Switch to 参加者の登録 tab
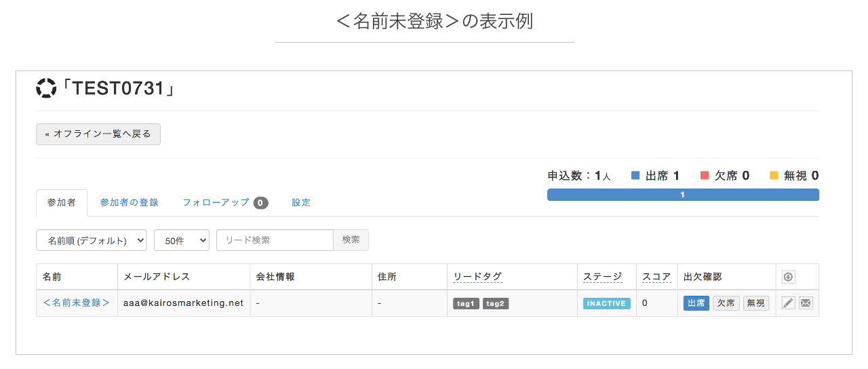 pyautogui.click(x=129, y=203)
